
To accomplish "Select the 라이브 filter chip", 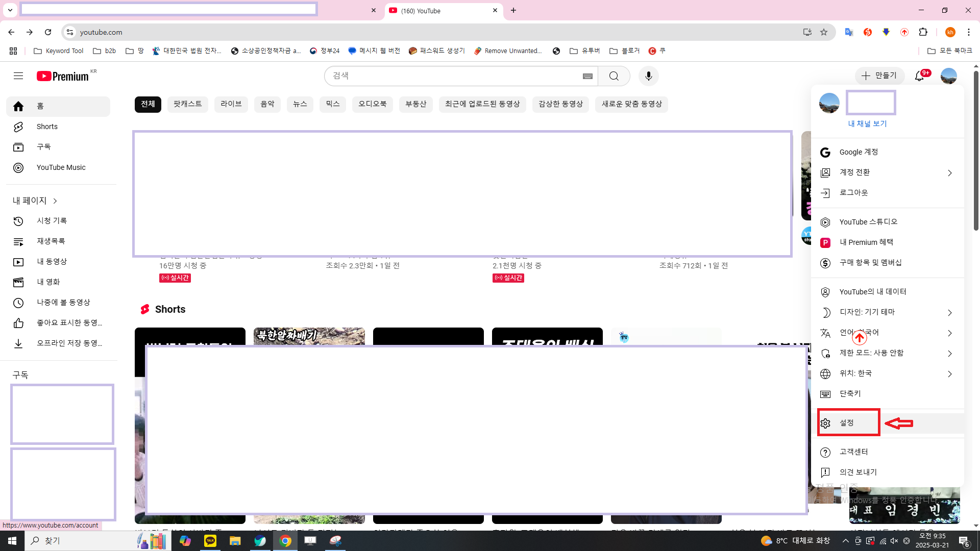I will click(231, 104).
